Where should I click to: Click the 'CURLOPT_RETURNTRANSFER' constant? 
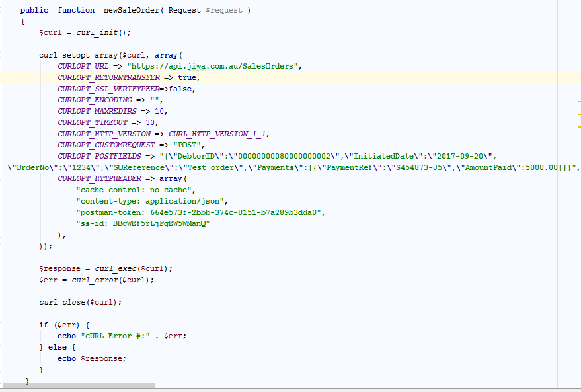(108, 77)
